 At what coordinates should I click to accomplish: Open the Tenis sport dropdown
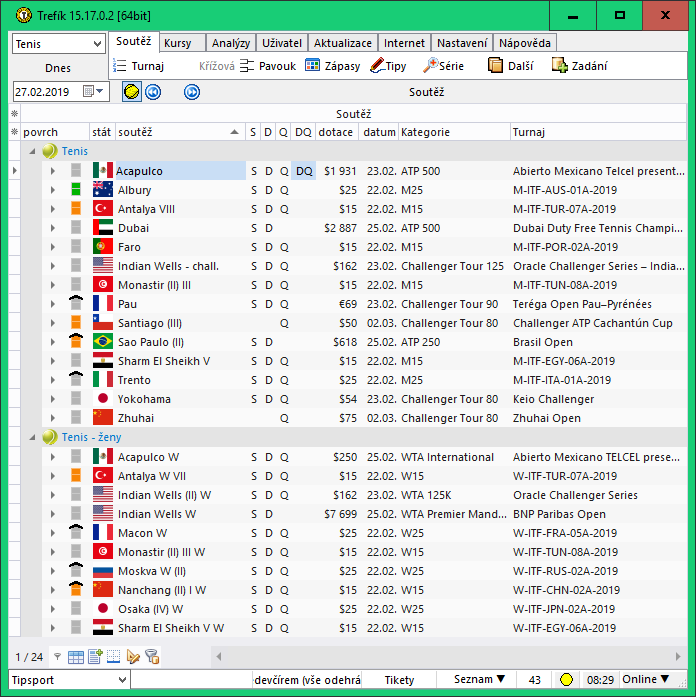97,45
